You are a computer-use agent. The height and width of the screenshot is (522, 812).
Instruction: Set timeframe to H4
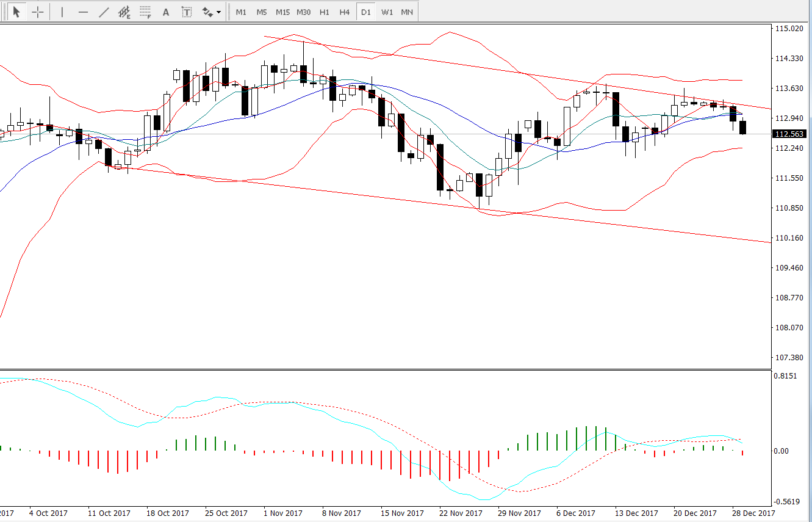click(345, 12)
